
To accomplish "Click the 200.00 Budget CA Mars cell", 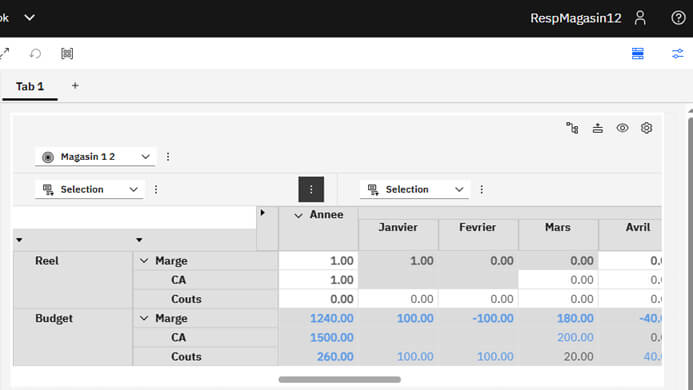I will tap(558, 338).
